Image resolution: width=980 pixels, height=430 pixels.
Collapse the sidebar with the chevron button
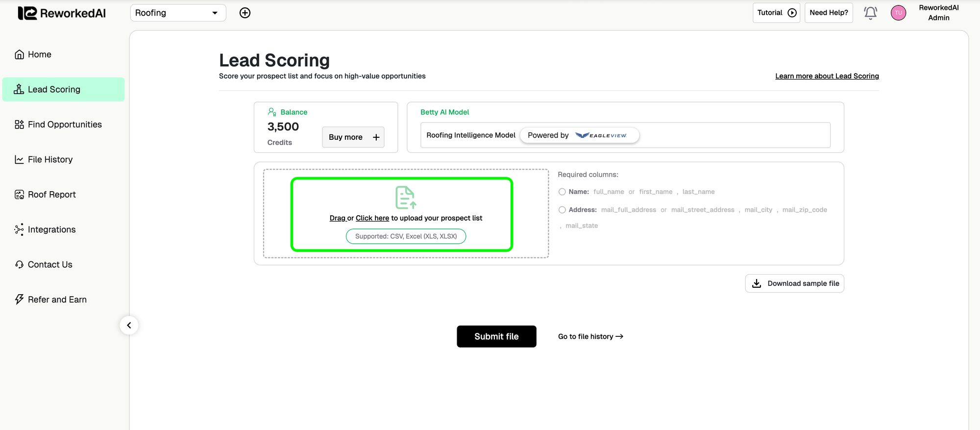pos(129,325)
